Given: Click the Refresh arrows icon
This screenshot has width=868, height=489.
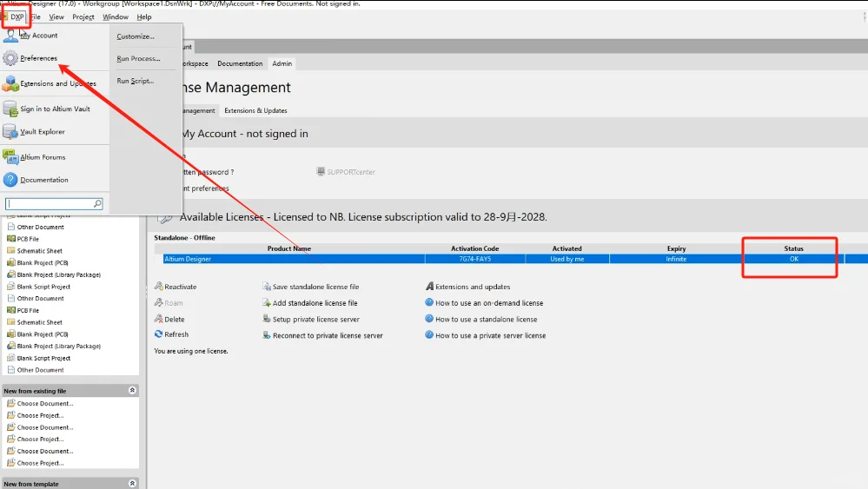Looking at the screenshot, I should coord(158,334).
